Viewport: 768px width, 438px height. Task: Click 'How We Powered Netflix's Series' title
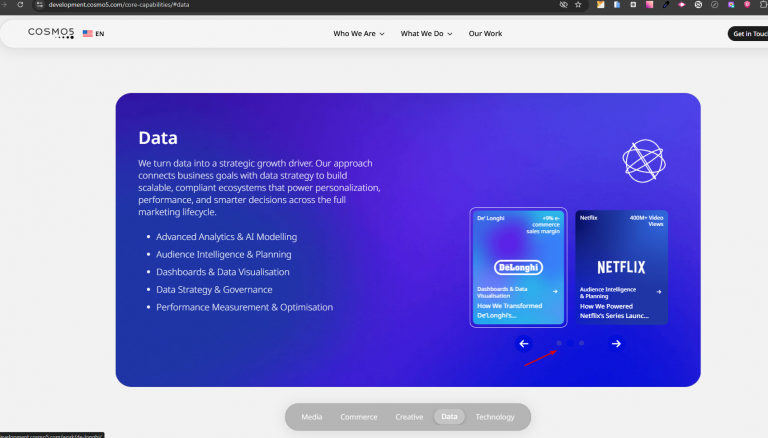pos(614,311)
